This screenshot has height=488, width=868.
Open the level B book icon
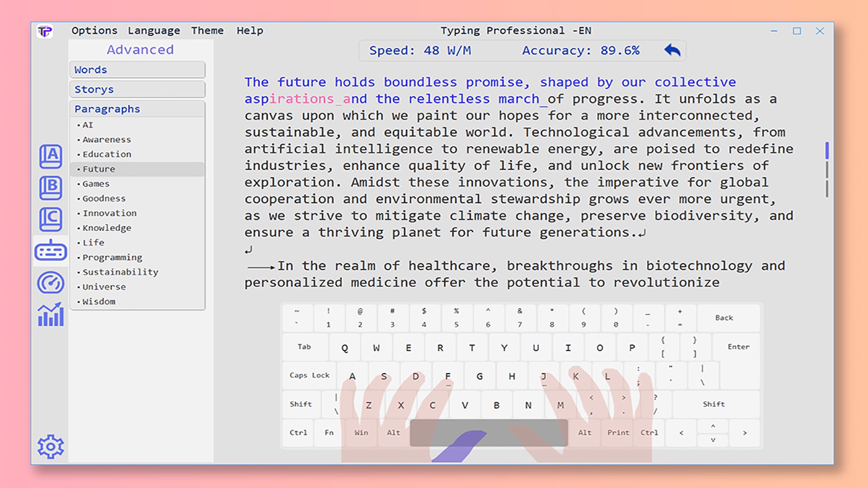click(51, 188)
